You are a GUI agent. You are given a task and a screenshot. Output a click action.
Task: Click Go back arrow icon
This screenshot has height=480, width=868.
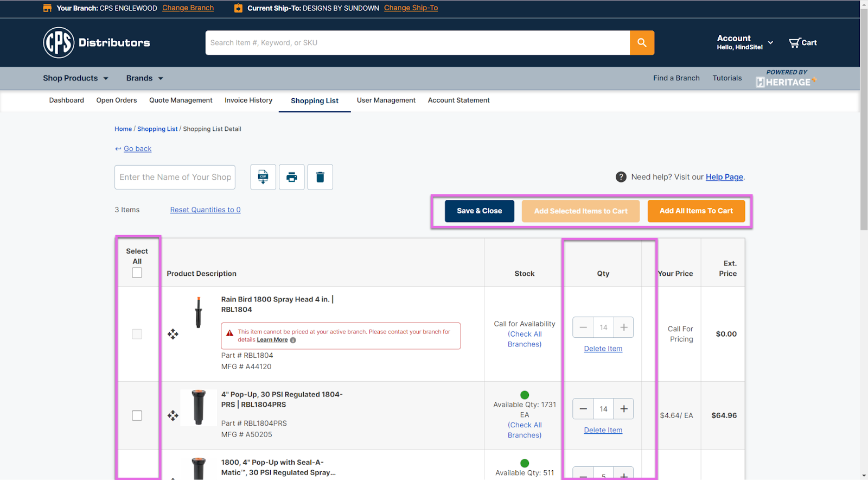[x=118, y=149]
